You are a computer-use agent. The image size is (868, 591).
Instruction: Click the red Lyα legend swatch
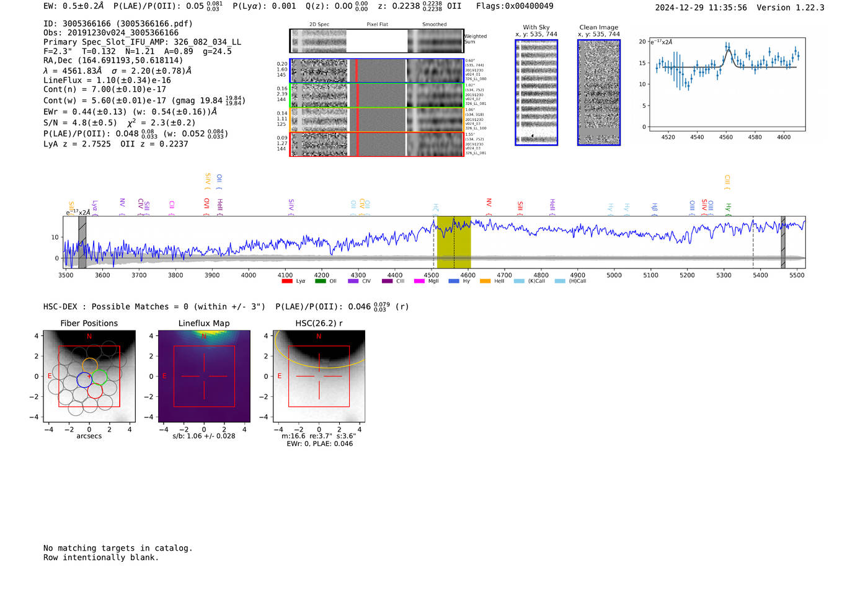(x=286, y=281)
